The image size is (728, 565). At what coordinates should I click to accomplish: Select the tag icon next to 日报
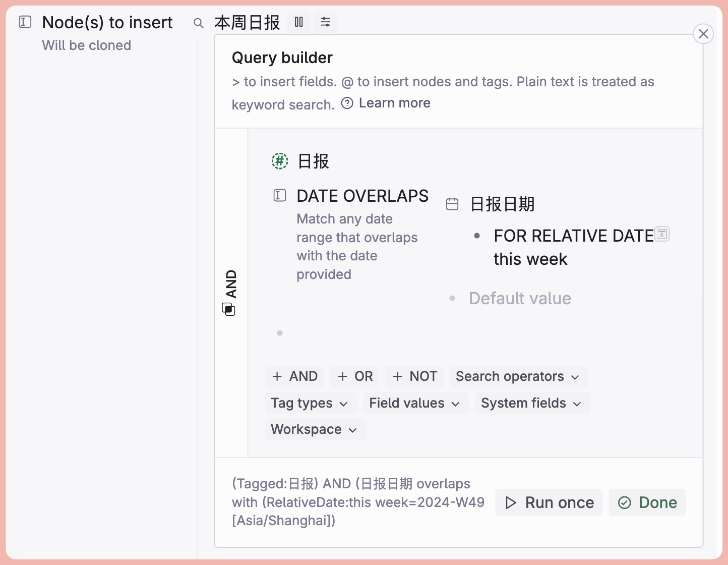click(x=279, y=161)
